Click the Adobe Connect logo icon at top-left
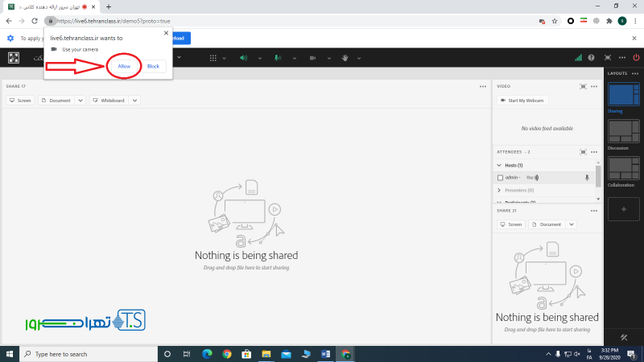This screenshot has height=362, width=644. click(14, 58)
